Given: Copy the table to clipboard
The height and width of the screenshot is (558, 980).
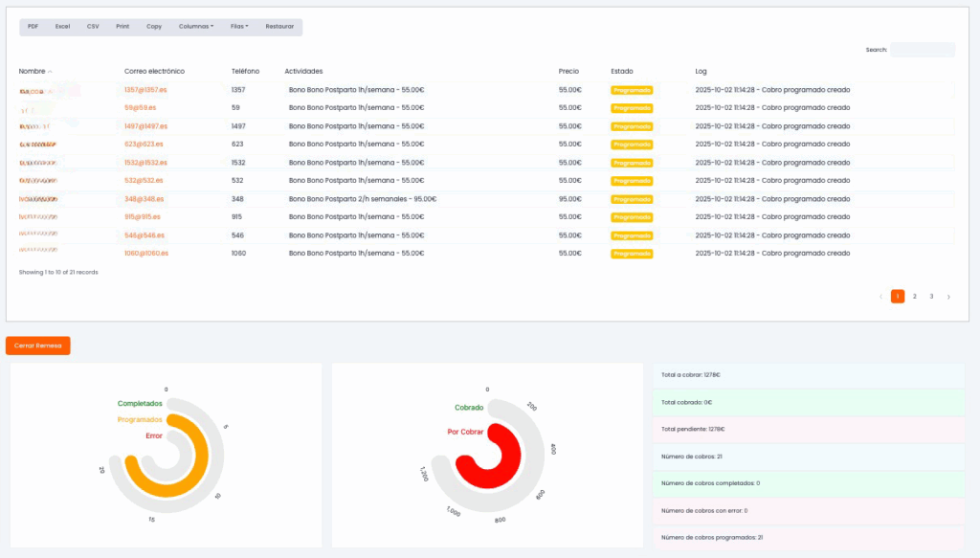Looking at the screenshot, I should pos(154,27).
